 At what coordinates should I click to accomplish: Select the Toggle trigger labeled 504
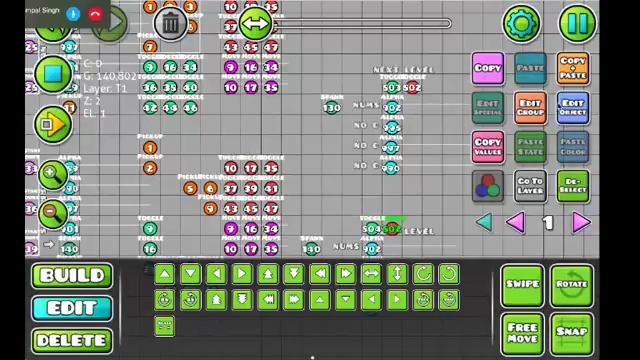(371, 229)
